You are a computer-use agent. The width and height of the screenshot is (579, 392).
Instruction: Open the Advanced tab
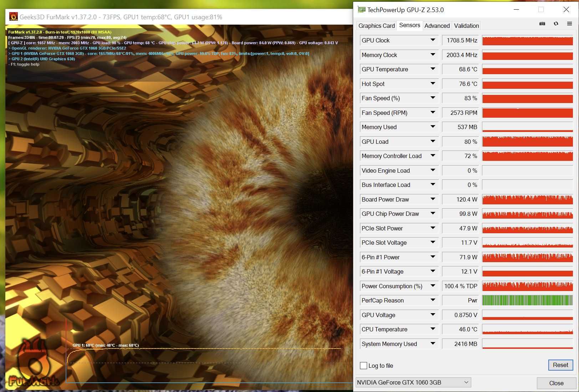click(437, 26)
